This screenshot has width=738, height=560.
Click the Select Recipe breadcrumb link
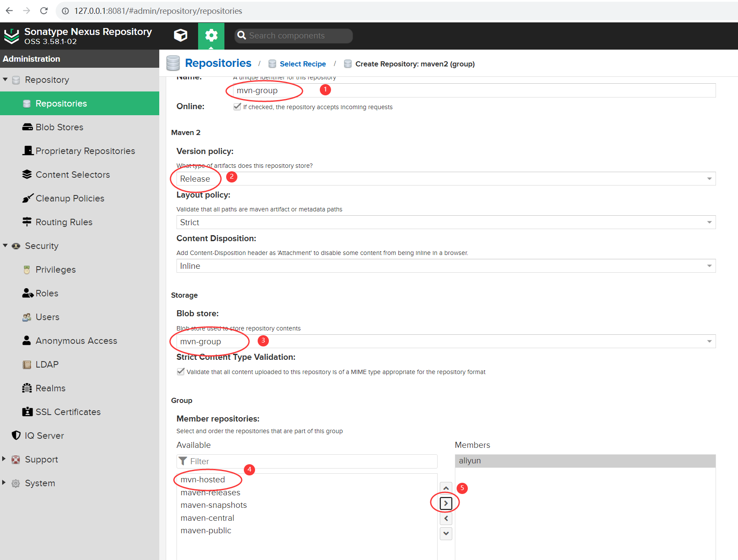tap(303, 64)
